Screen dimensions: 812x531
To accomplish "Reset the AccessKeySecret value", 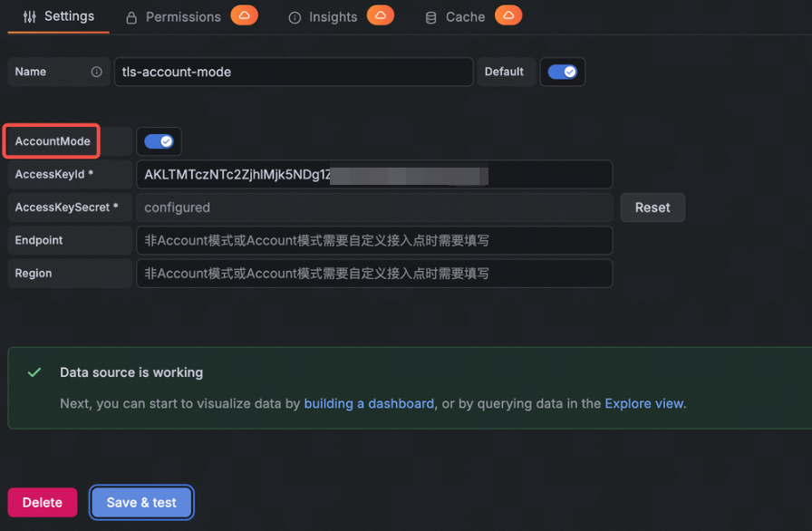I will [652, 208].
